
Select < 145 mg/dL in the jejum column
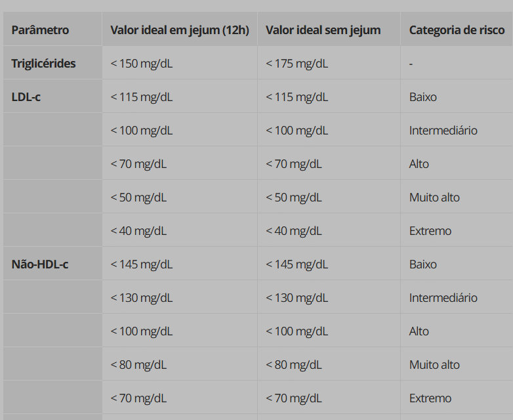coord(142,264)
